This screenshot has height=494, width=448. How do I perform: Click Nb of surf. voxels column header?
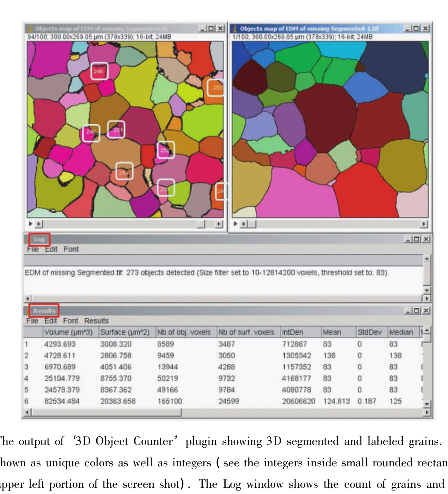[248, 332]
